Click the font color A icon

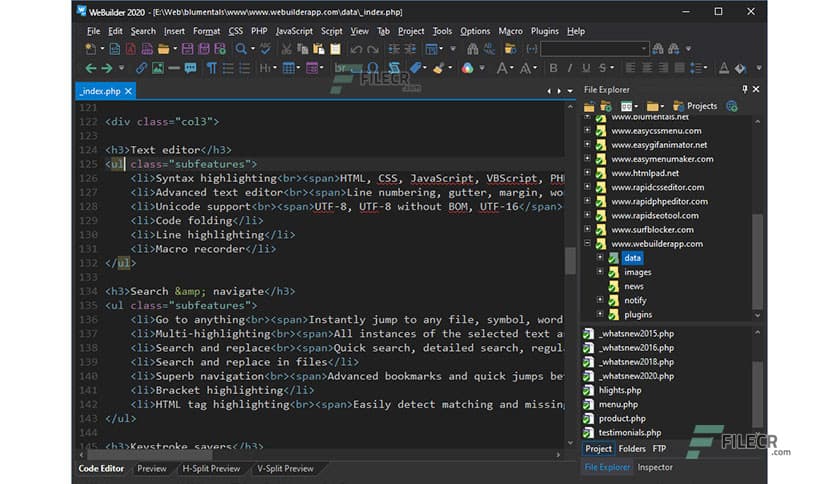click(x=724, y=68)
